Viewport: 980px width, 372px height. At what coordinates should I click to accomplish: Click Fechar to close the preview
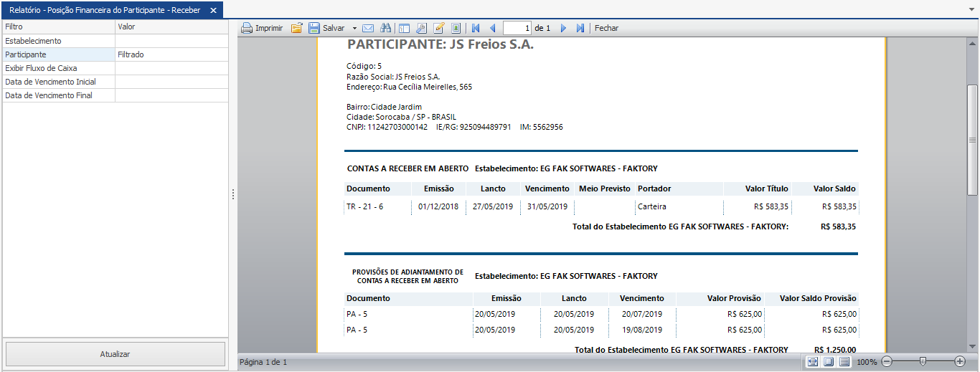click(606, 28)
